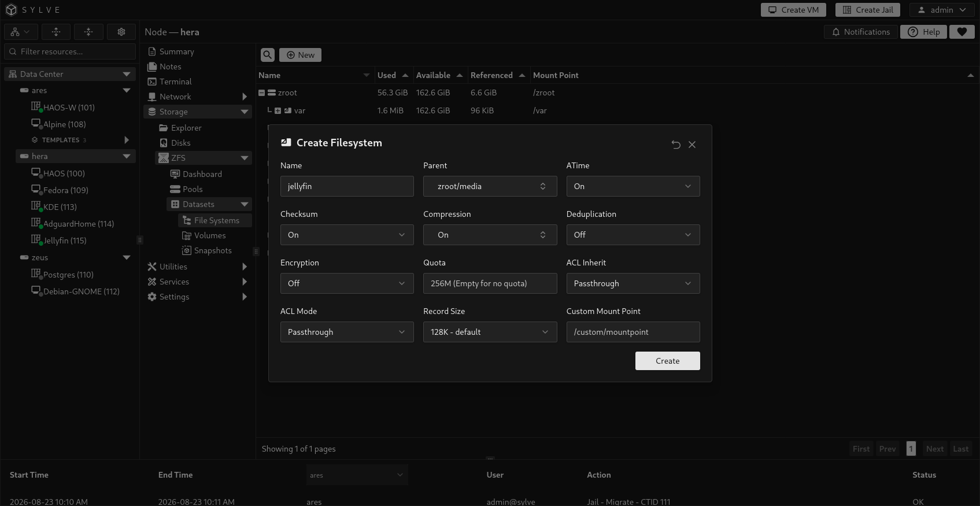Open the admin user menu
This screenshot has height=506, width=980.
(x=942, y=10)
